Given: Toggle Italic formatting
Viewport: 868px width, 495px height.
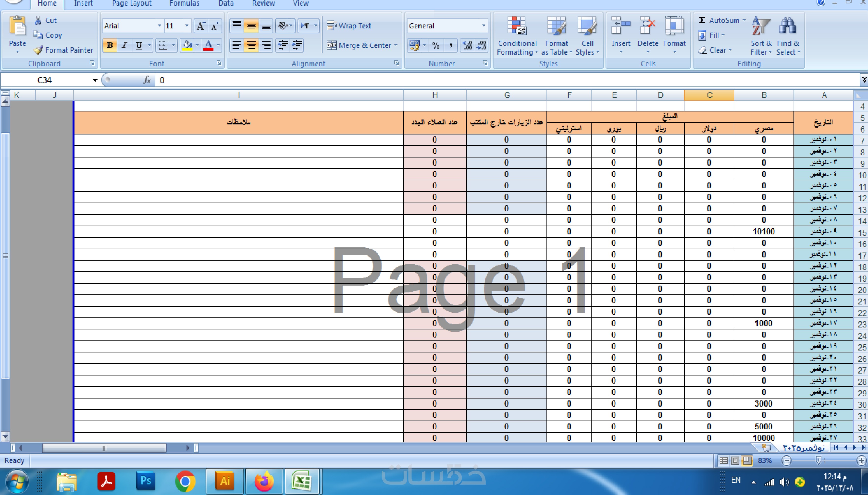Looking at the screenshot, I should [x=124, y=45].
